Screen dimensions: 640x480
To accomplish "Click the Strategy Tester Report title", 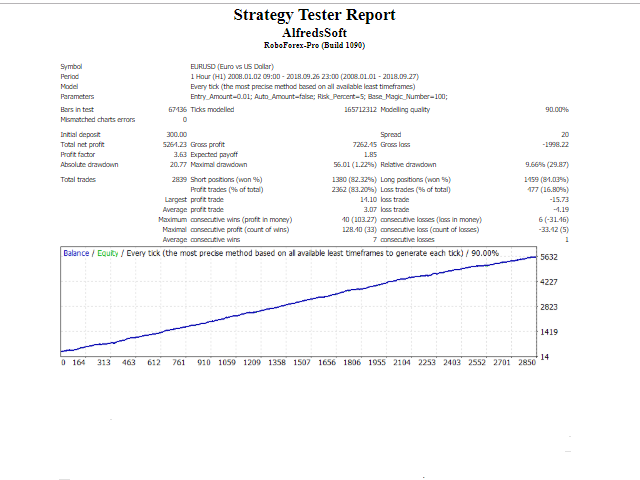I will 314,15.
